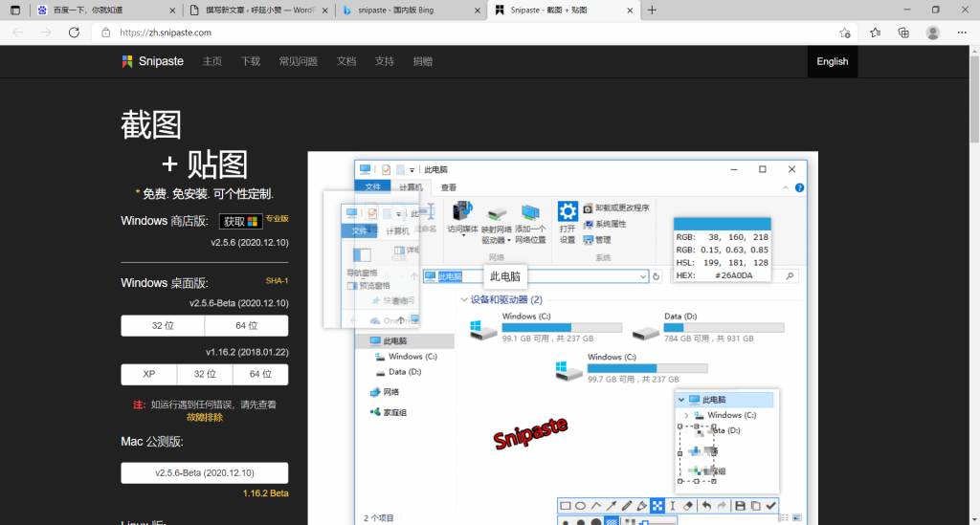Download 32 位 of v2.5.6-Beta desktop

[x=163, y=325]
